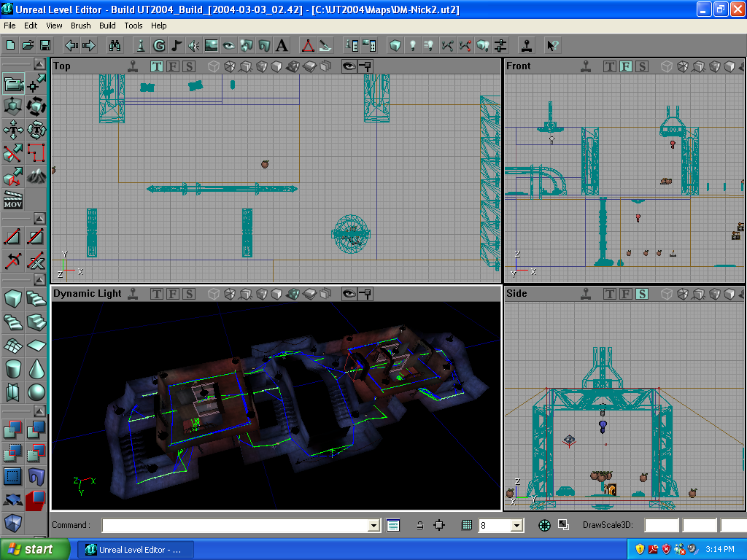Click the CSG Subtract brush icon
The image size is (747, 560).
point(36,429)
